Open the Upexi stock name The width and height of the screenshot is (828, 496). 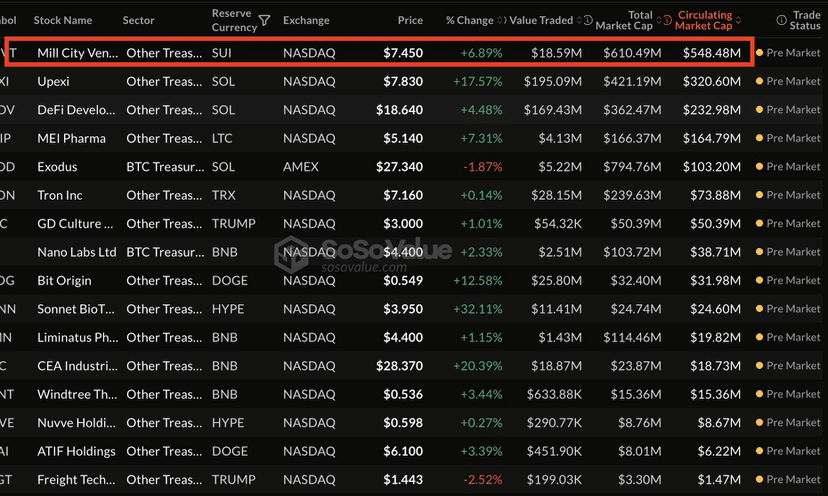point(53,81)
